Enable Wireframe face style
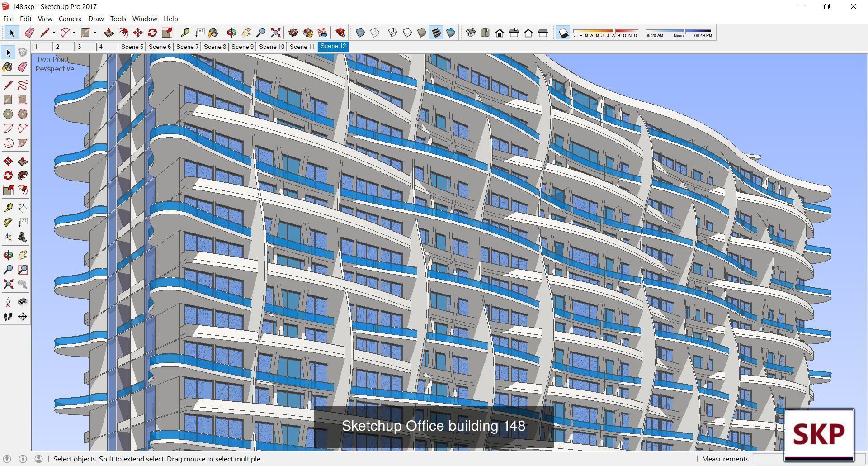The width and height of the screenshot is (868, 466). pos(393,33)
